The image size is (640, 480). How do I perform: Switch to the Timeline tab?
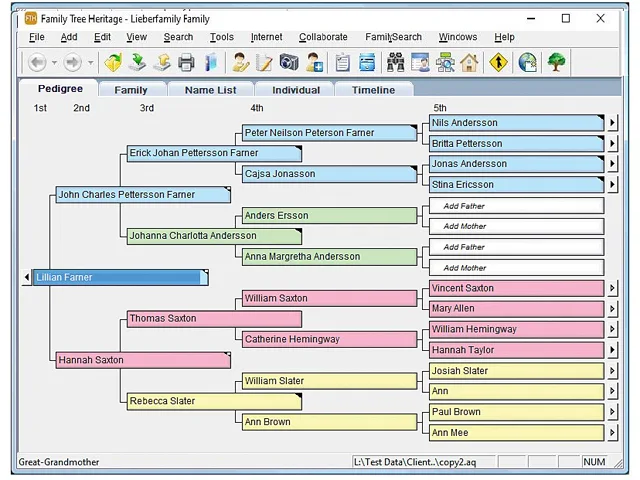point(373,90)
